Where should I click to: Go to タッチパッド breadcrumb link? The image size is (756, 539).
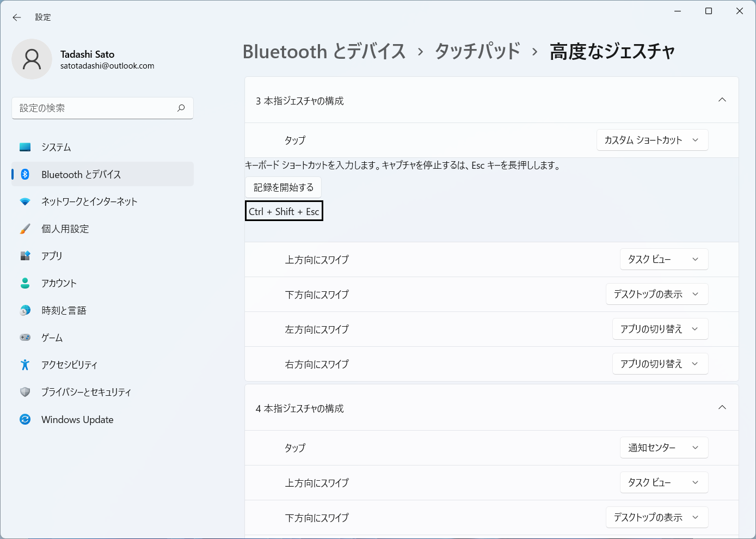pos(477,52)
